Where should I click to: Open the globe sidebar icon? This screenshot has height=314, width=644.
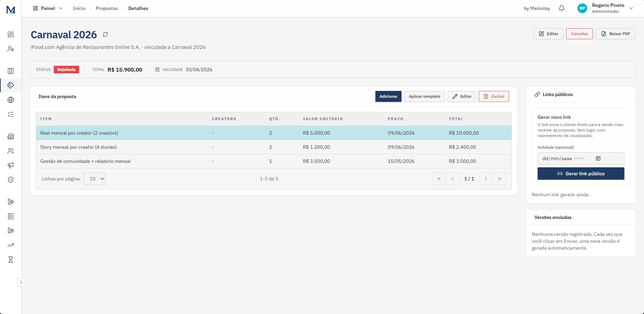[11, 100]
